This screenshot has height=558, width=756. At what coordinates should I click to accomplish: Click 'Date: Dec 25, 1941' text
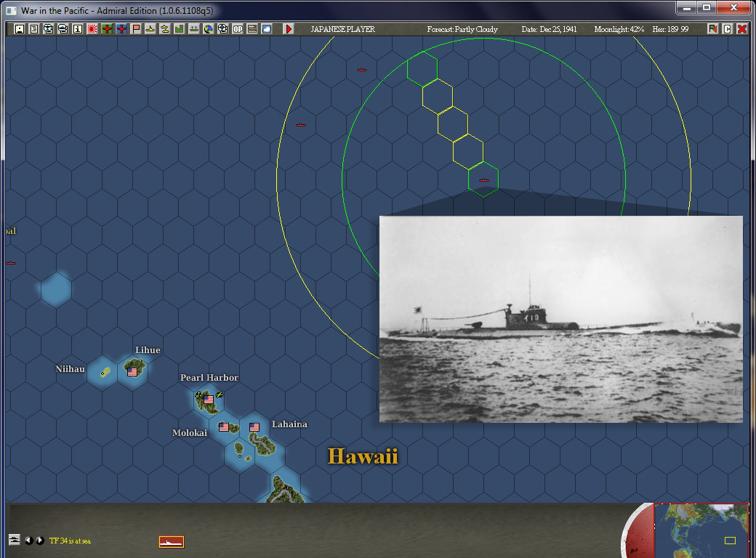(549, 29)
